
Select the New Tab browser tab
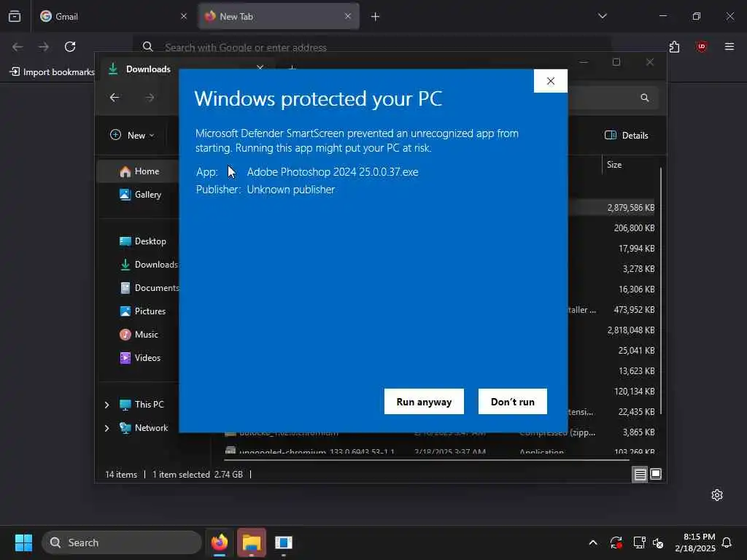tap(279, 16)
